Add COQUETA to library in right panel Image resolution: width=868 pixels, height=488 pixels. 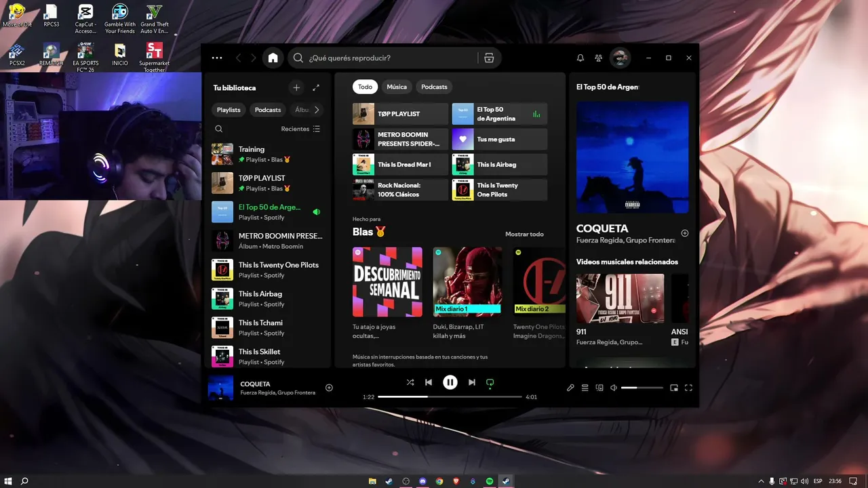685,233
